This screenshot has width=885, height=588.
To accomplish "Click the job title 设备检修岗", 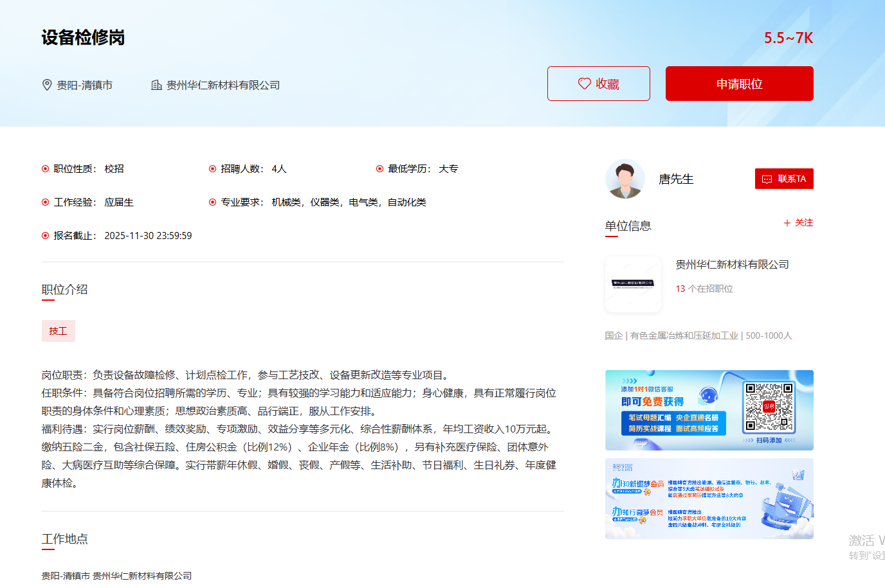I will pos(83,37).
